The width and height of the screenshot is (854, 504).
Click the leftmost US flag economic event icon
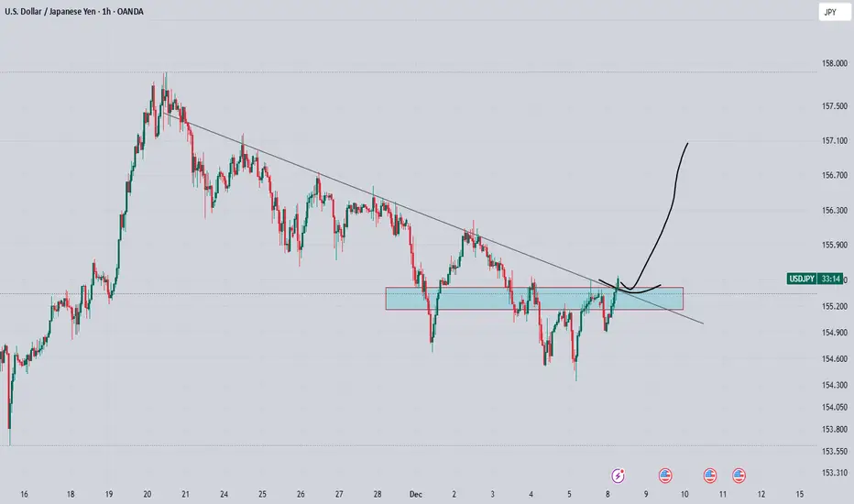[x=665, y=475]
